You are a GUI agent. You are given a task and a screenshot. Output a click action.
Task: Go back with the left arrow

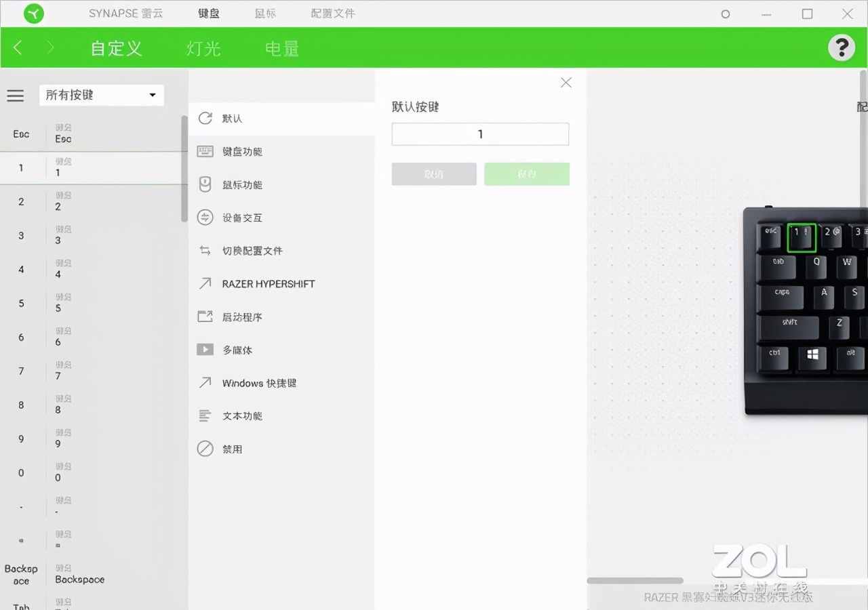pos(18,47)
